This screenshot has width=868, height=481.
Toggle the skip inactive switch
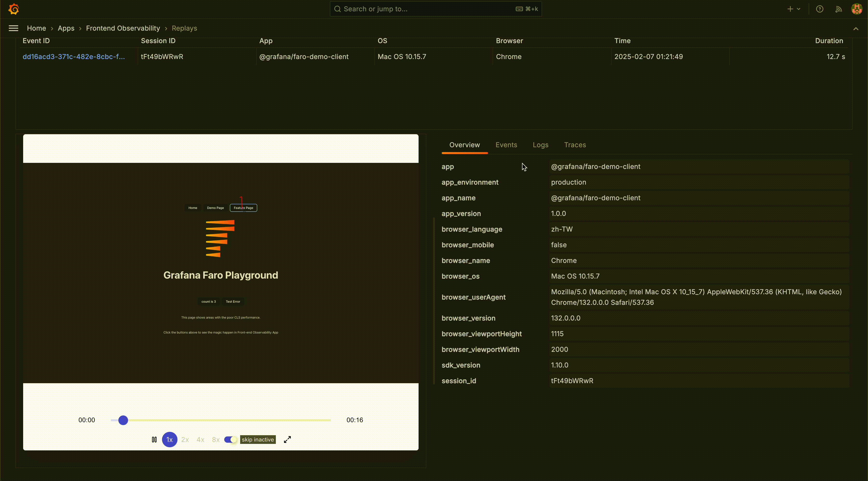231,440
